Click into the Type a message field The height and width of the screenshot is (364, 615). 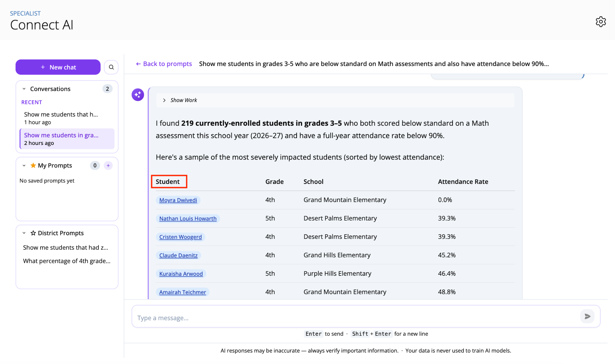pyautogui.click(x=356, y=316)
